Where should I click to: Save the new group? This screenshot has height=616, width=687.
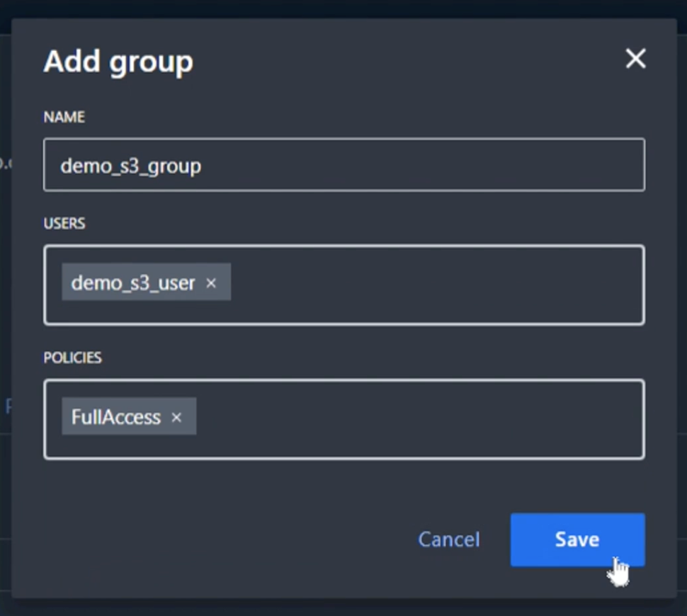tap(577, 540)
